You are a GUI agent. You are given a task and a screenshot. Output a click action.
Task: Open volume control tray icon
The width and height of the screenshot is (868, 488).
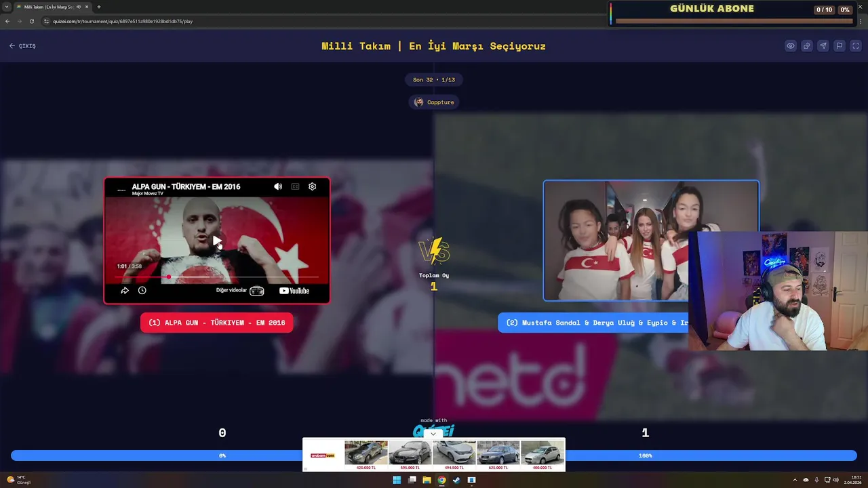point(835,480)
